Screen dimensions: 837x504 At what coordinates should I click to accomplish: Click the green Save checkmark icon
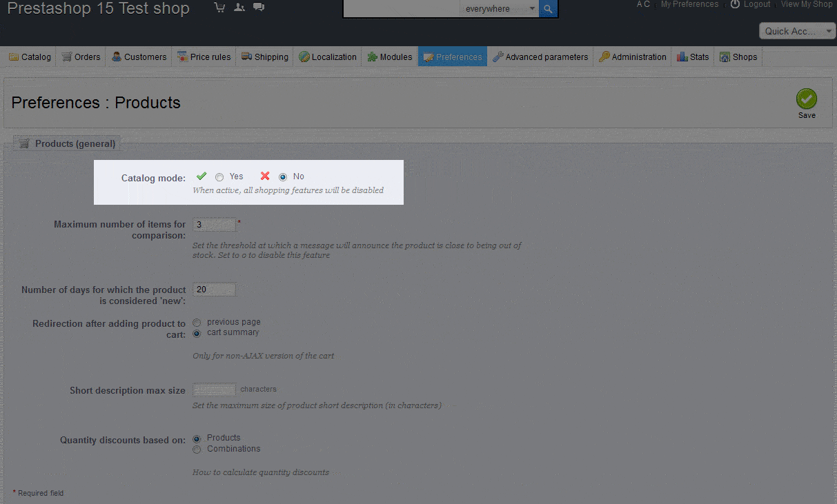click(x=806, y=99)
